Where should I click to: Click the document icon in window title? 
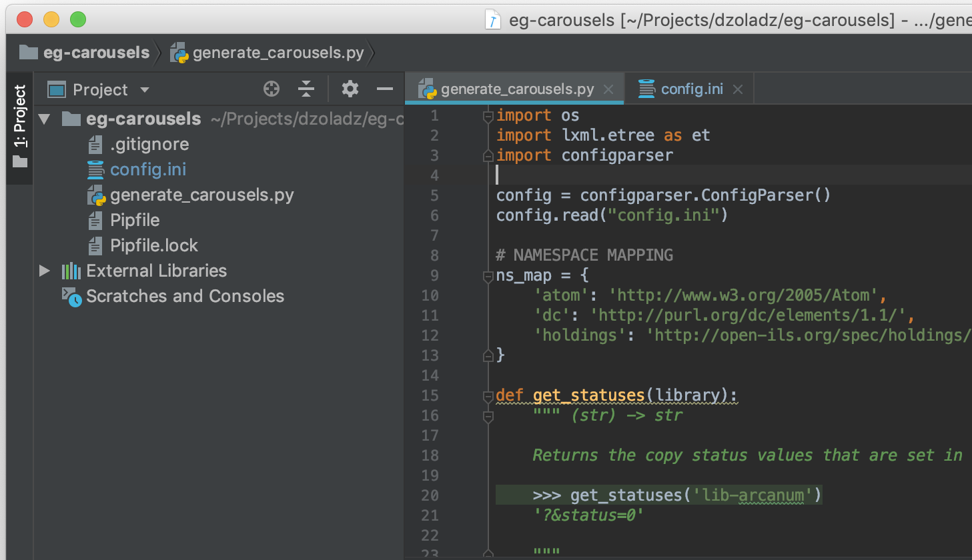[492, 20]
